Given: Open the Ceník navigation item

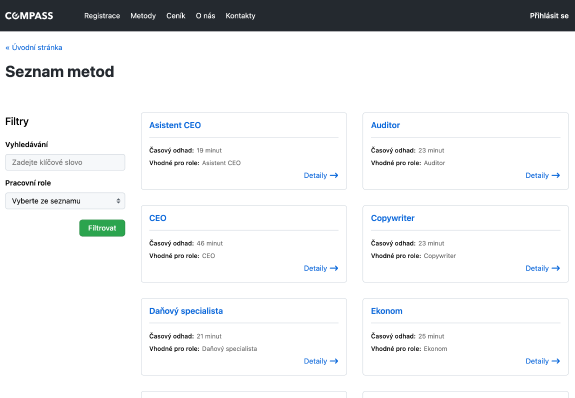Looking at the screenshot, I should pos(176,16).
